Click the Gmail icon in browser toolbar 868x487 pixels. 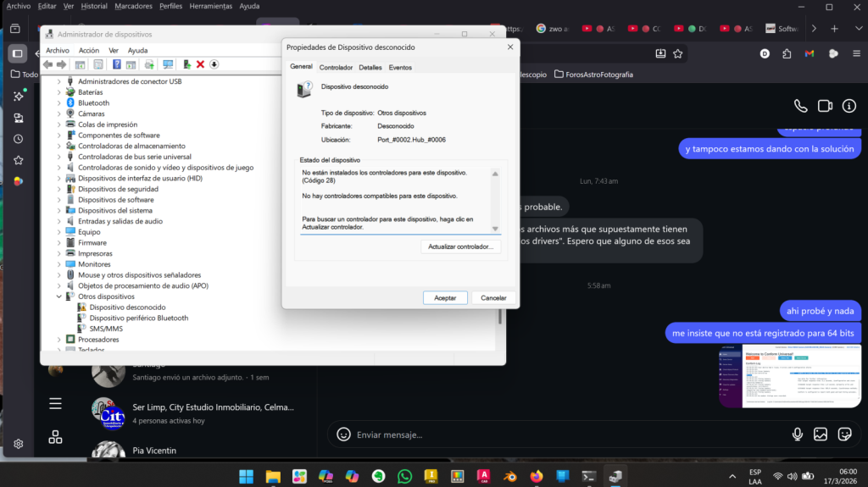(x=810, y=53)
